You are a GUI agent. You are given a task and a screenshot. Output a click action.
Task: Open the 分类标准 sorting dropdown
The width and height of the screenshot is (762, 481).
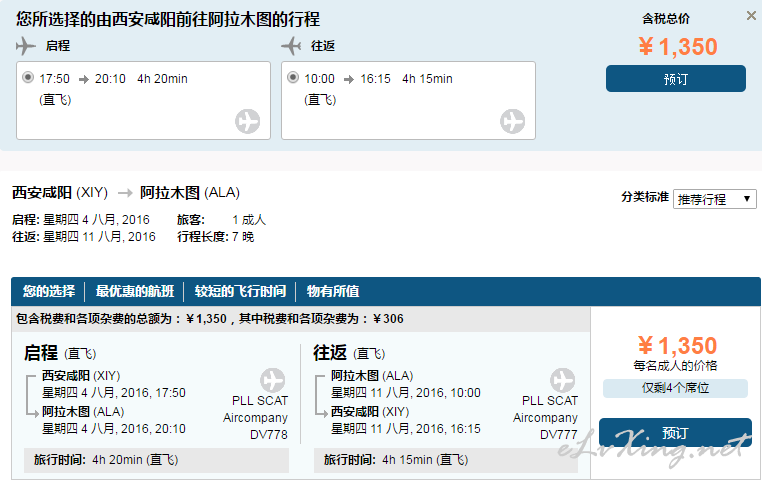pyautogui.click(x=714, y=199)
